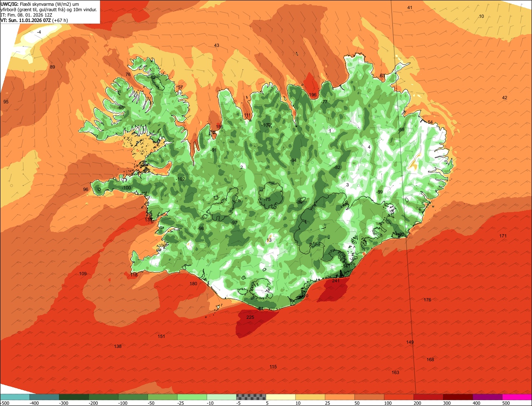Click the light teal -500 to -400 legend swatch

pyautogui.click(x=15, y=397)
